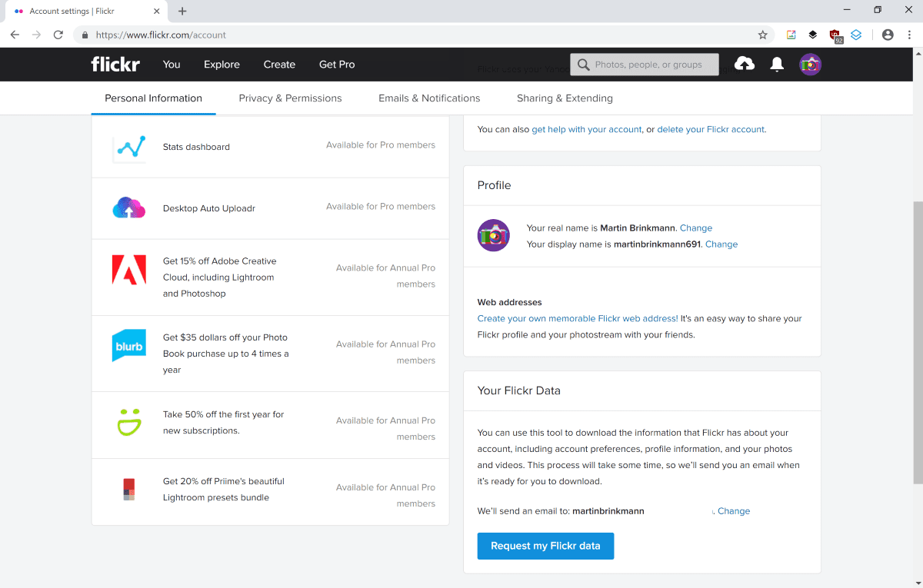Change your display name link
Image resolution: width=923 pixels, height=588 pixels.
721,244
